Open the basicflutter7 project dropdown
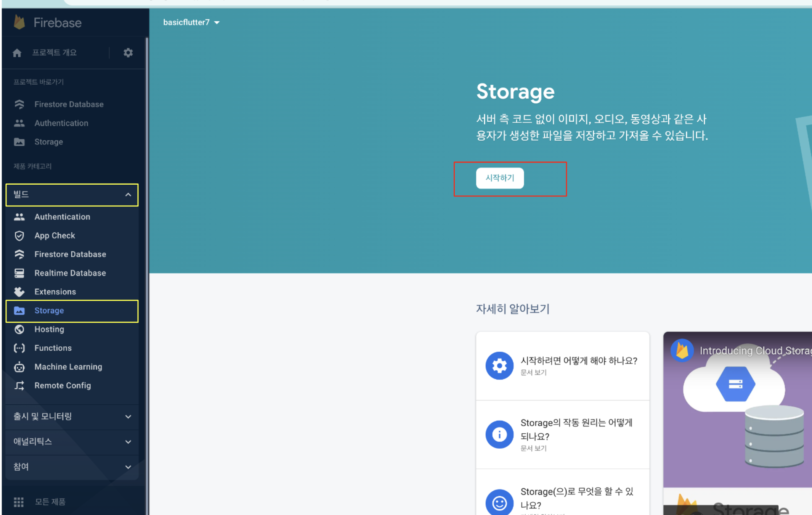Image resolution: width=812 pixels, height=515 pixels. pos(191,23)
